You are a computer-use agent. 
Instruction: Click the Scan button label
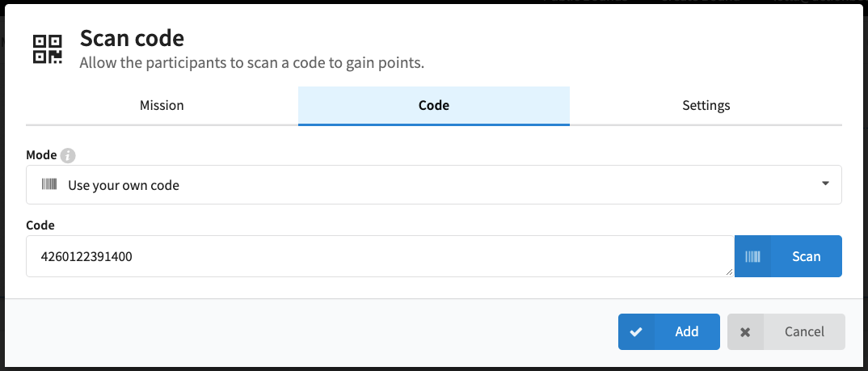click(806, 256)
